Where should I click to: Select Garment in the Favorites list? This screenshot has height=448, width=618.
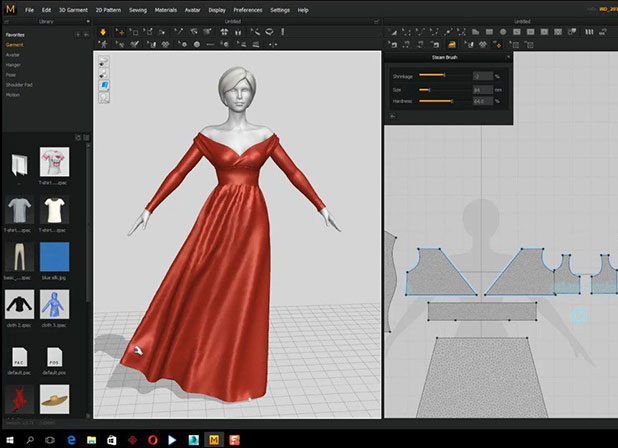tap(15, 44)
